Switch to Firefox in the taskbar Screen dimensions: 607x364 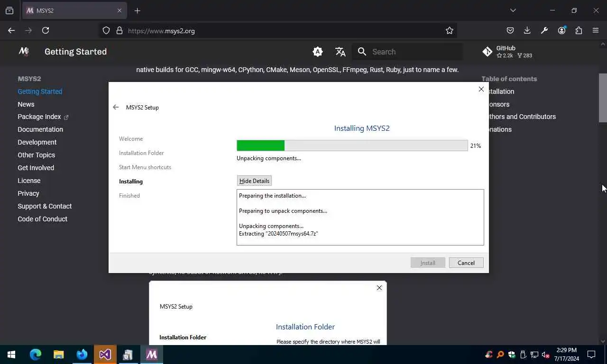[82, 354]
